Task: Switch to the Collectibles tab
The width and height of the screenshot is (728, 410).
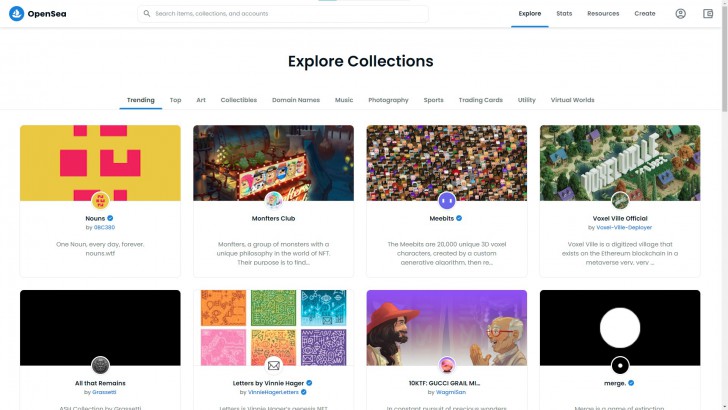Action: coord(239,100)
